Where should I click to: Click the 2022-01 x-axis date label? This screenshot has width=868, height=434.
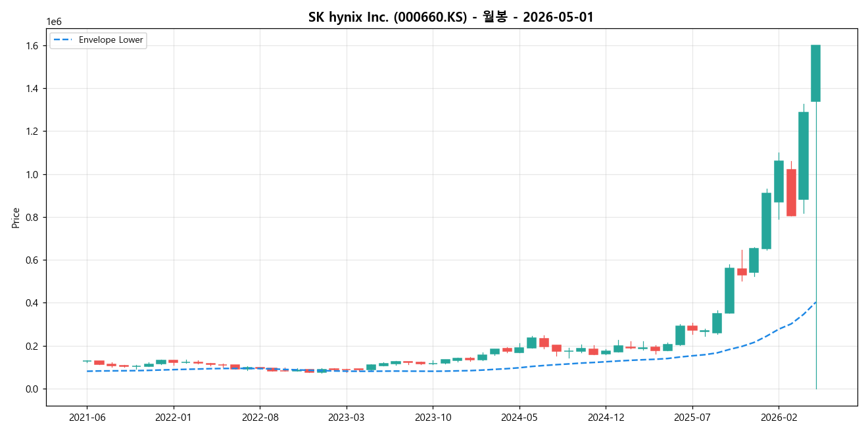pos(174,417)
